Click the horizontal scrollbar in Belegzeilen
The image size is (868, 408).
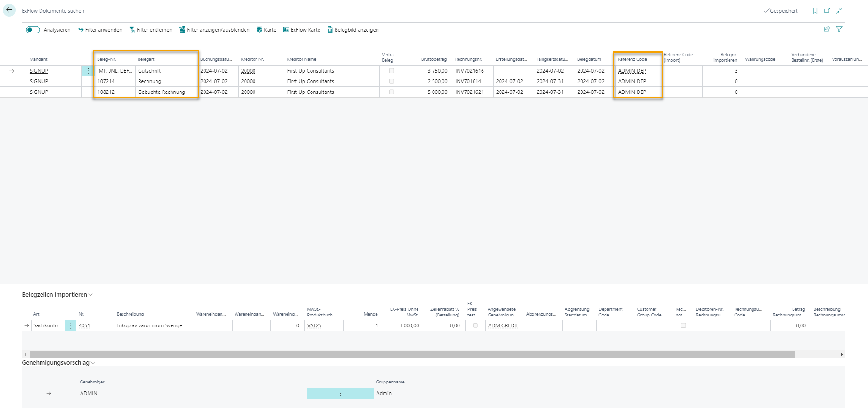[412, 354]
